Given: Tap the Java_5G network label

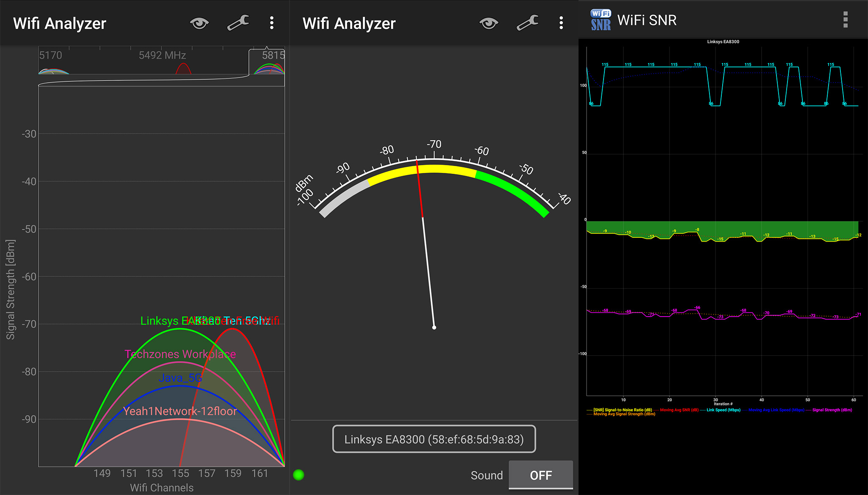Looking at the screenshot, I should (180, 378).
